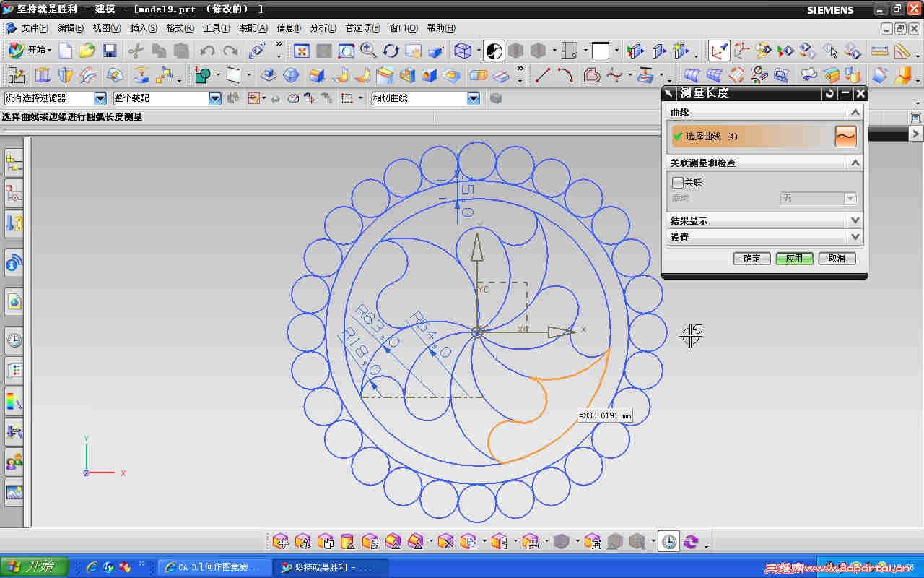The height and width of the screenshot is (578, 924).
Task: Click the =330.6191 mm measurement label
Action: point(605,416)
